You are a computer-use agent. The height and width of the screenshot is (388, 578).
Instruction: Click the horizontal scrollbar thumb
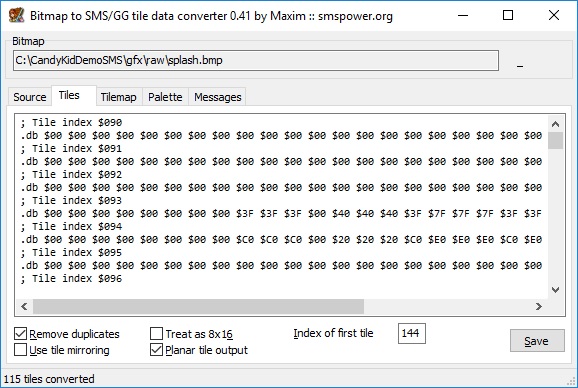pos(198,307)
